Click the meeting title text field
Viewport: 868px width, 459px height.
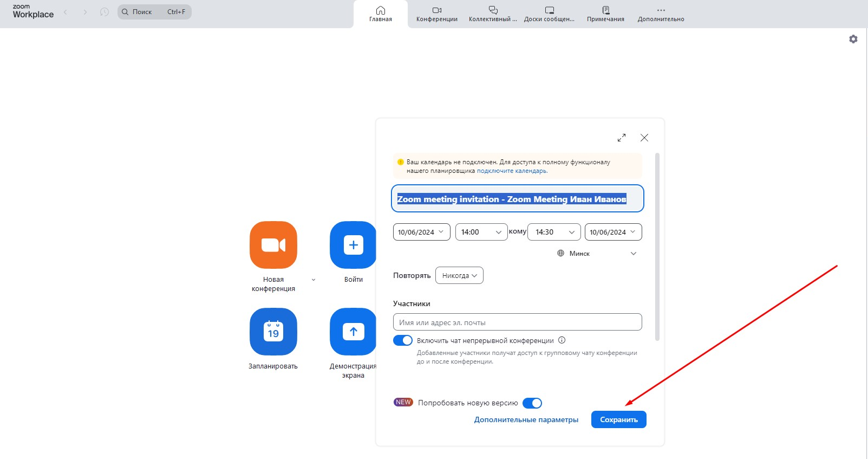pyautogui.click(x=518, y=199)
